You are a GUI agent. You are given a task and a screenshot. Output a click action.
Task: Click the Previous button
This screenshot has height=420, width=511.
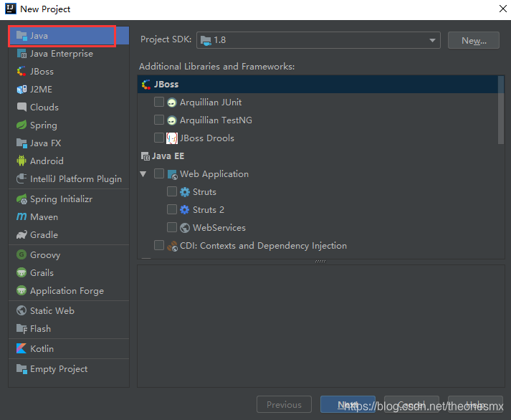[x=284, y=404]
